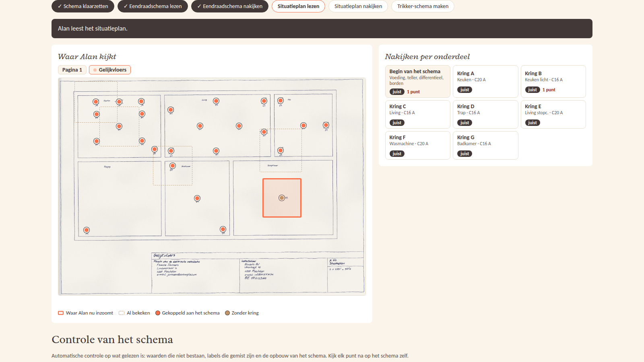Click the brown 'Zonder kring' legend dot
This screenshot has height=362, width=644.
tap(227, 313)
